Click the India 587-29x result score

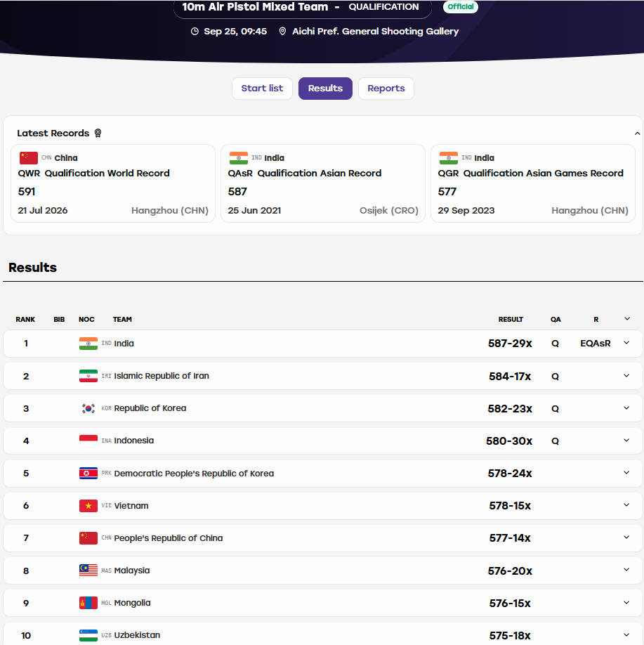pos(510,344)
